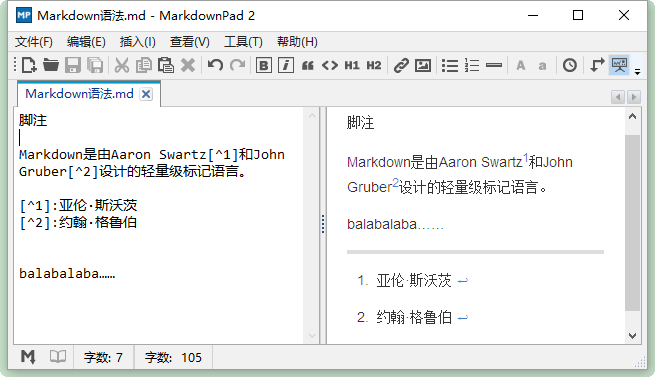Close the Markdown语法.md tab
The image size is (655, 377).
[x=146, y=94]
